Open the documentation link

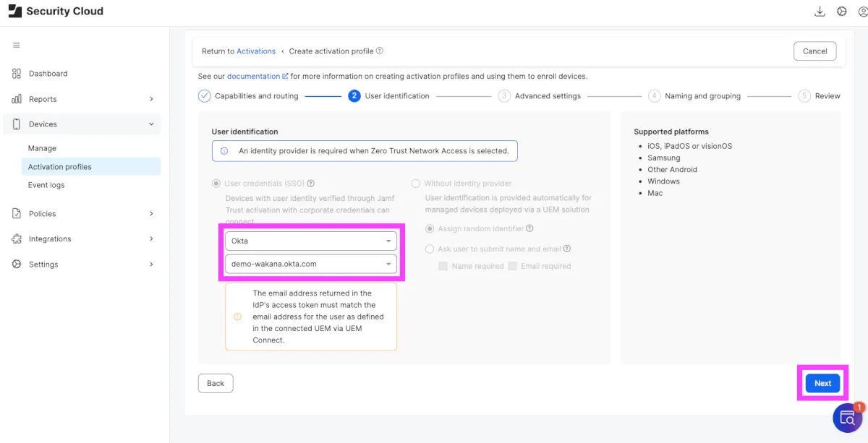pos(254,76)
